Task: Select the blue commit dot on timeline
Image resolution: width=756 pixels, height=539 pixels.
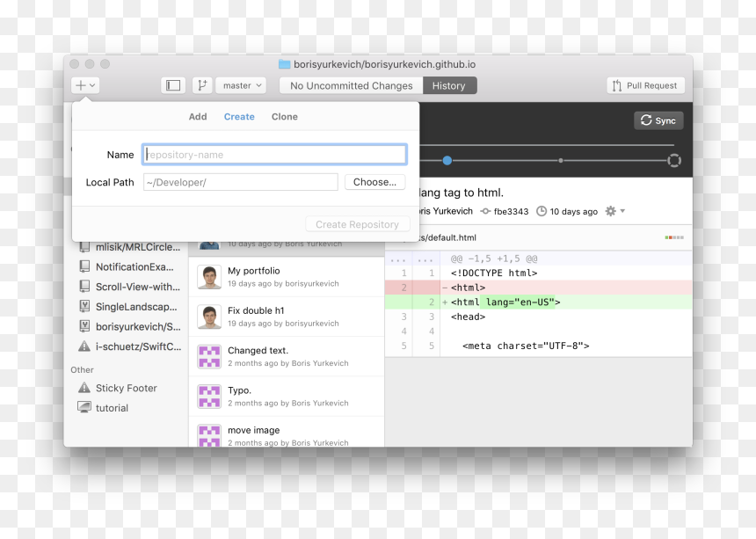Action: click(447, 161)
